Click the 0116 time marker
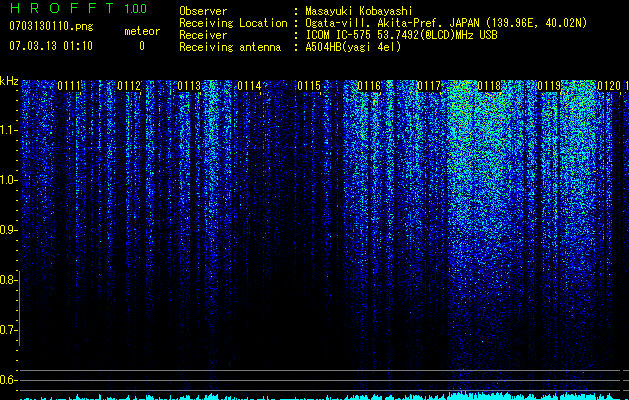The width and height of the screenshot is (629, 400). coord(369,86)
